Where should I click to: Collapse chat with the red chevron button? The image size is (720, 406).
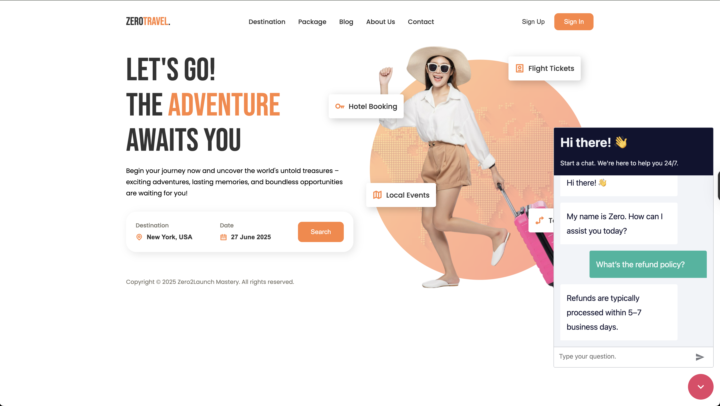[700, 387]
